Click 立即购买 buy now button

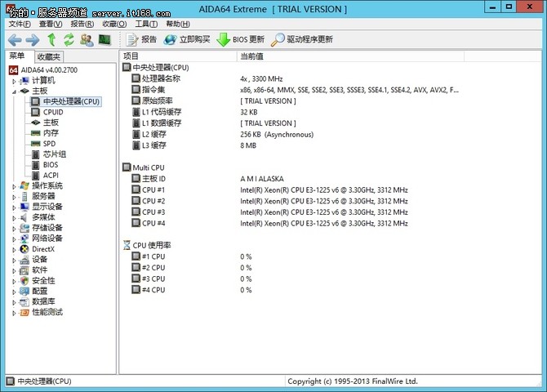(x=187, y=39)
